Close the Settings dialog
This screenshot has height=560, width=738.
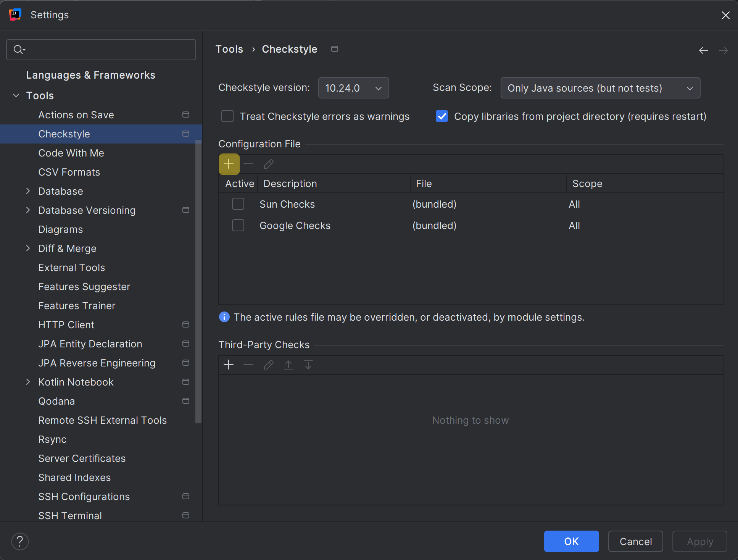[726, 15]
